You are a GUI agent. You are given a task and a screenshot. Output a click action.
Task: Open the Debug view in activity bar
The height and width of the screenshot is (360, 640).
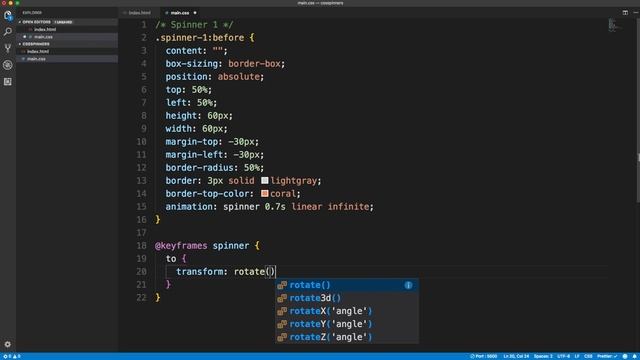coord(8,65)
